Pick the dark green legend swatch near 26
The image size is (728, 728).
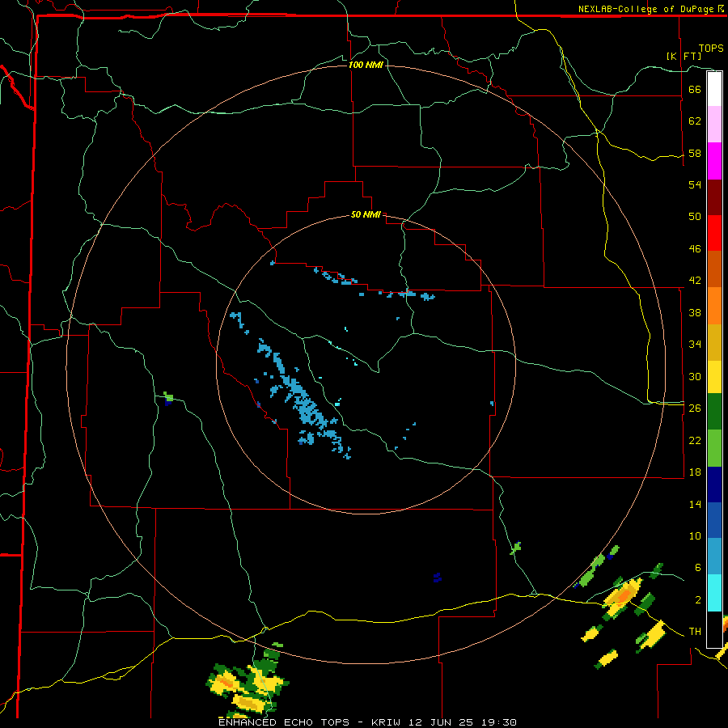point(714,412)
